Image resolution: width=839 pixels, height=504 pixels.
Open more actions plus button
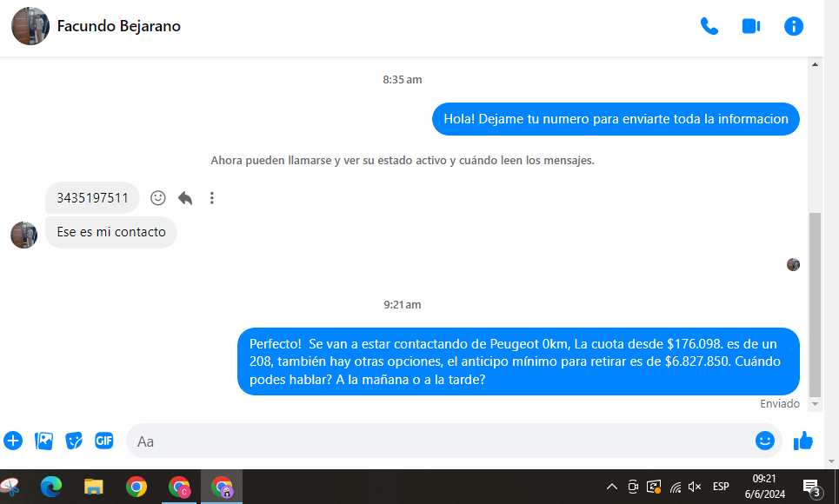[x=13, y=441]
